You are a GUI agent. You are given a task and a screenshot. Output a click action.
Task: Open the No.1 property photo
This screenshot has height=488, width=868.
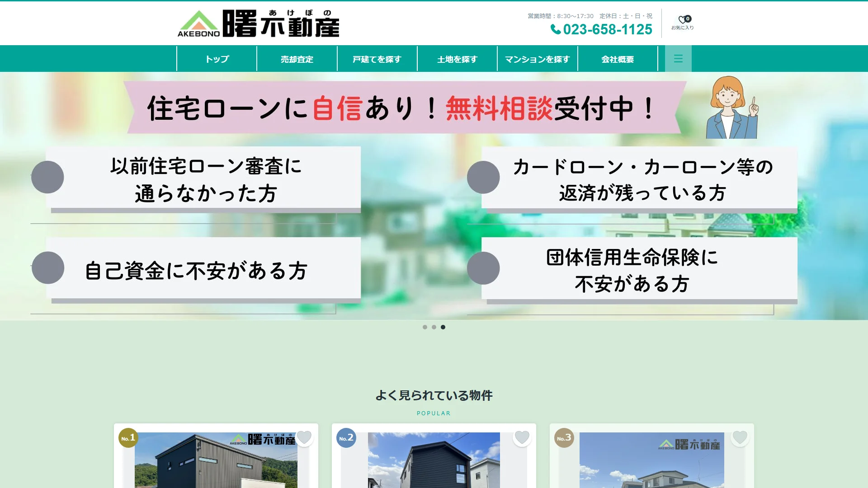click(216, 460)
